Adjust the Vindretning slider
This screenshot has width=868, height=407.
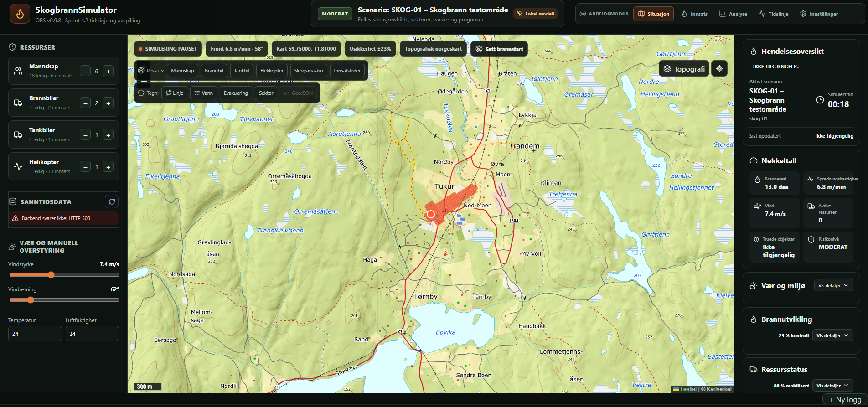(x=64, y=300)
